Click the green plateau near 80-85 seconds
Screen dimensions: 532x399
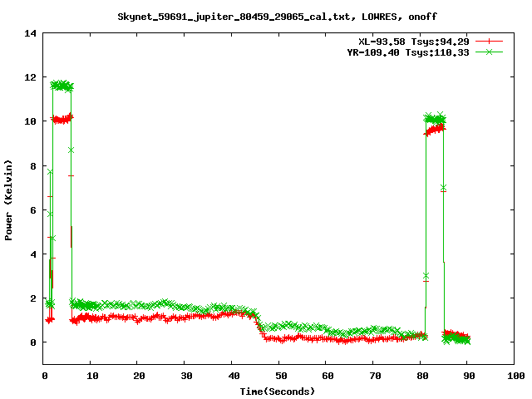pyautogui.click(x=435, y=118)
